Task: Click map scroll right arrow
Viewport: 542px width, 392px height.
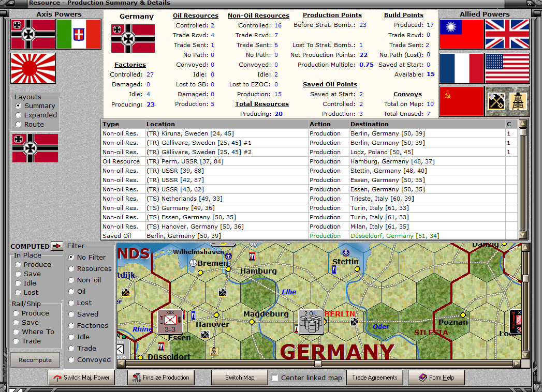Action: (x=517, y=364)
